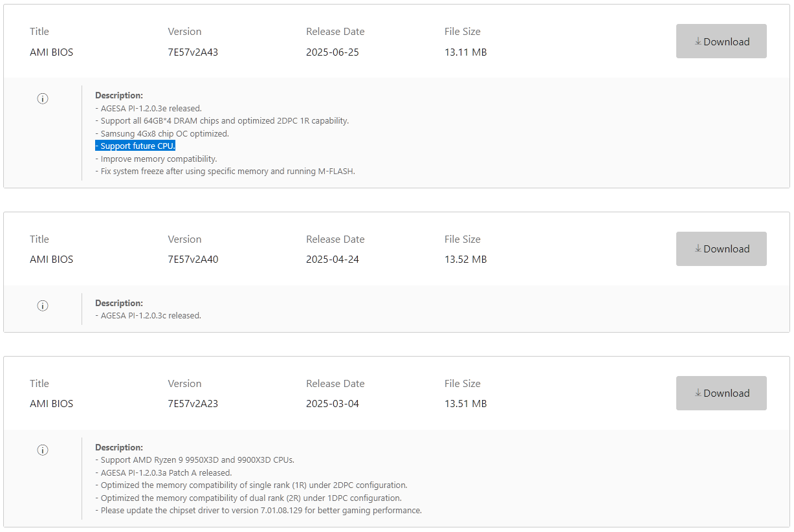Click 'Samsung 4Gx8 chip OC optimized' line
This screenshot has height=532, width=794.
coord(162,133)
